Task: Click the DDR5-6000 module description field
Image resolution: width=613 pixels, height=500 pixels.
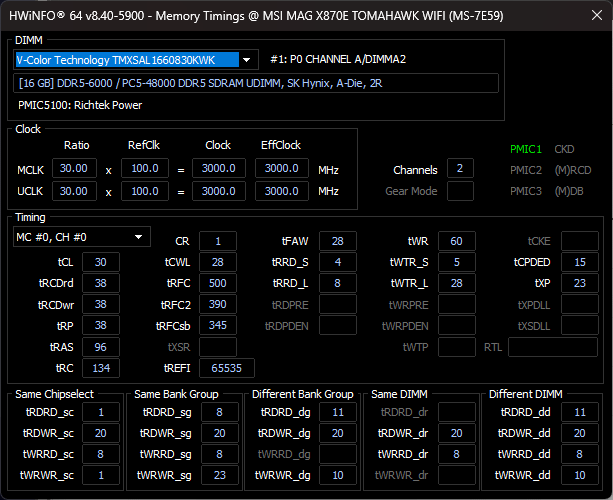Action: click(x=255, y=83)
